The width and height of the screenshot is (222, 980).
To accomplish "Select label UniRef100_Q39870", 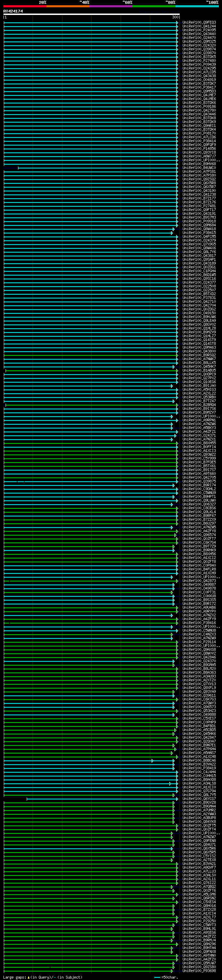I will tap(199, 53).
